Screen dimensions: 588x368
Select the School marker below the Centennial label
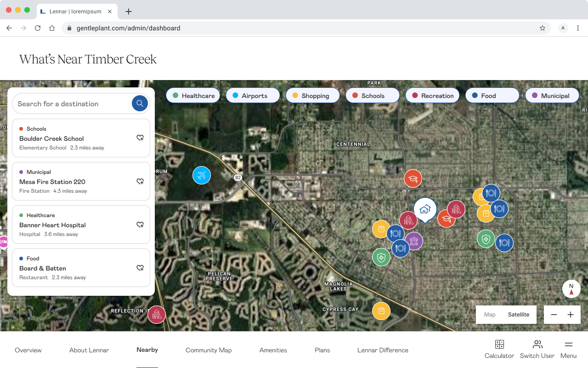click(x=413, y=178)
